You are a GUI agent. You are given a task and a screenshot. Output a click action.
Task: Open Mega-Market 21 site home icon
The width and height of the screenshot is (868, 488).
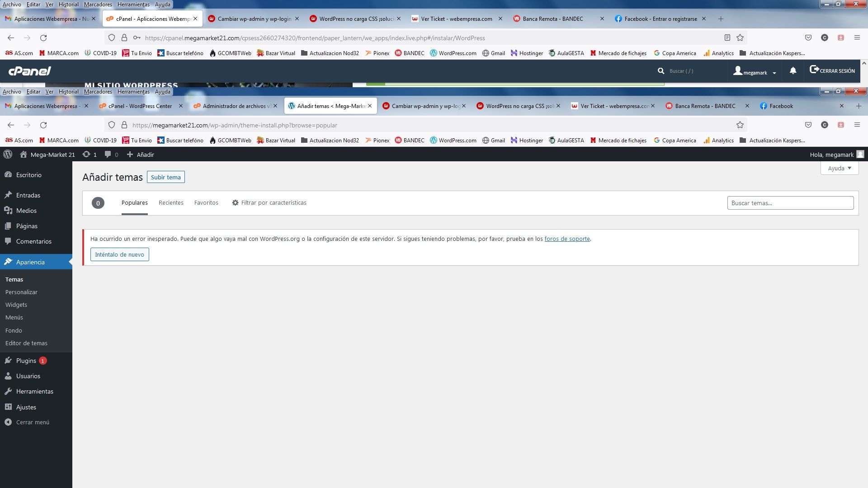[x=24, y=155]
